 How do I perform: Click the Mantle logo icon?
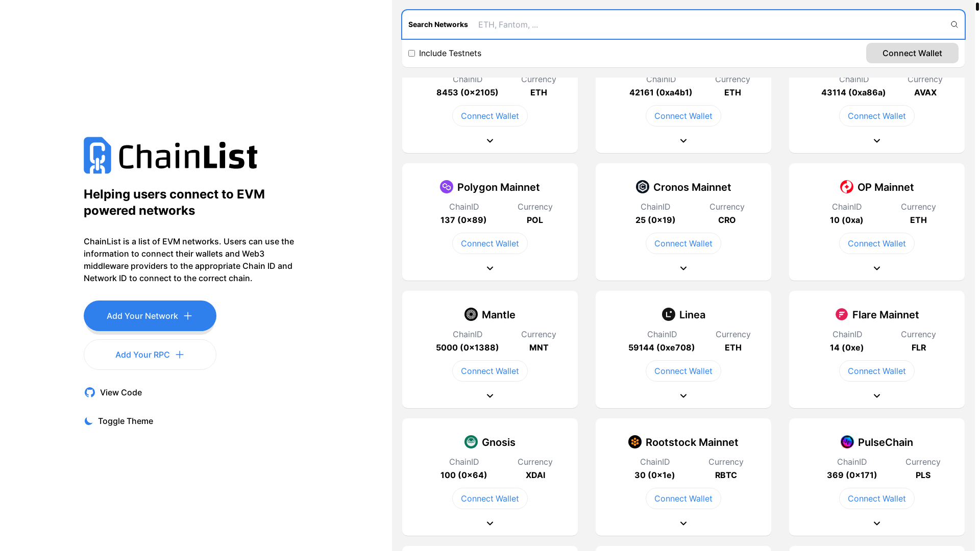click(471, 314)
